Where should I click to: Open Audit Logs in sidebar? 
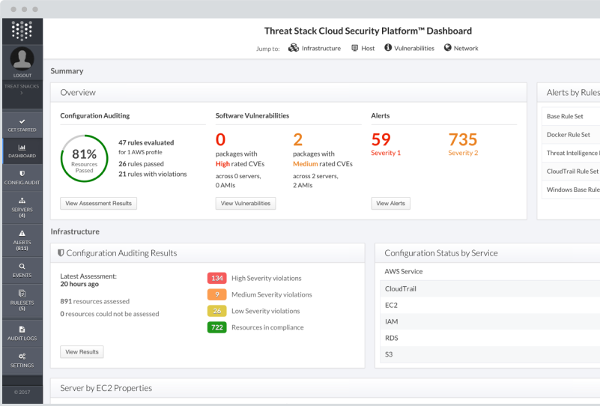click(22, 332)
